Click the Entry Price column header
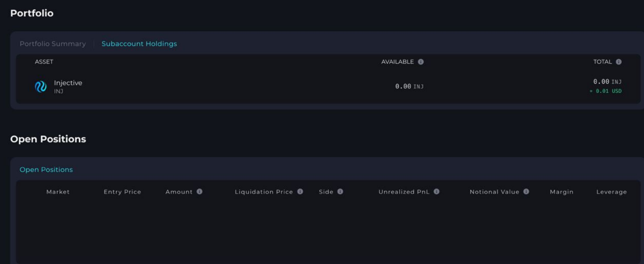Viewport: 644px width, 264px height. [122, 192]
